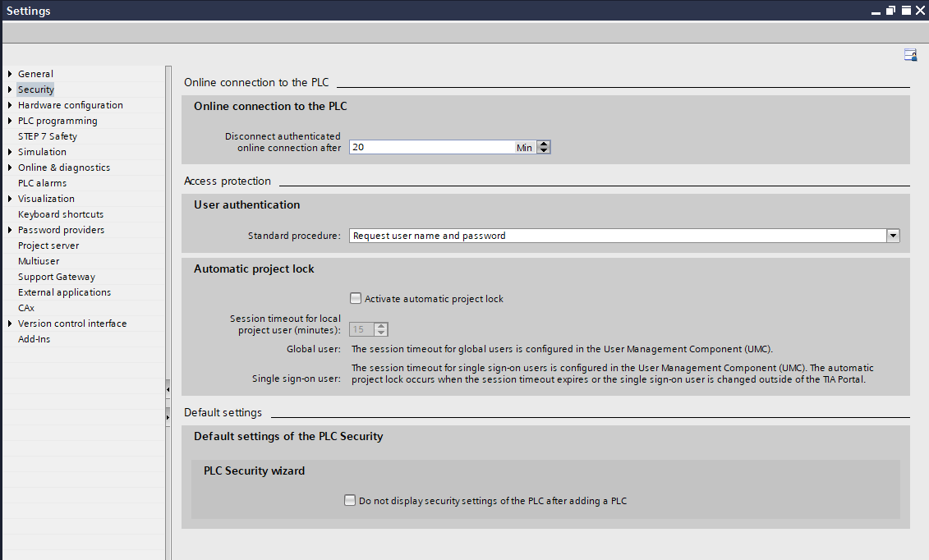Image resolution: width=929 pixels, height=560 pixels.
Task: Open the Support Gateway settings
Action: pos(57,277)
